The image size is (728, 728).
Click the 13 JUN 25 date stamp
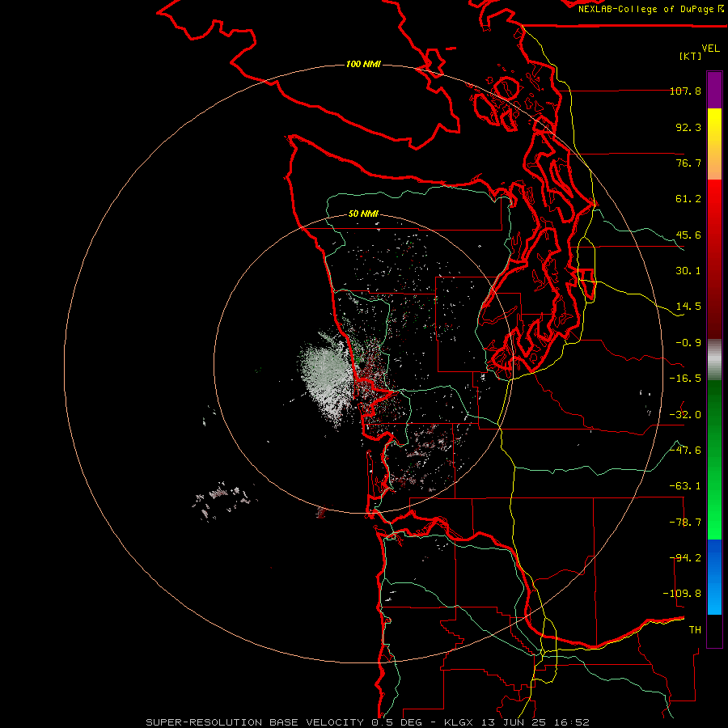tap(515, 722)
